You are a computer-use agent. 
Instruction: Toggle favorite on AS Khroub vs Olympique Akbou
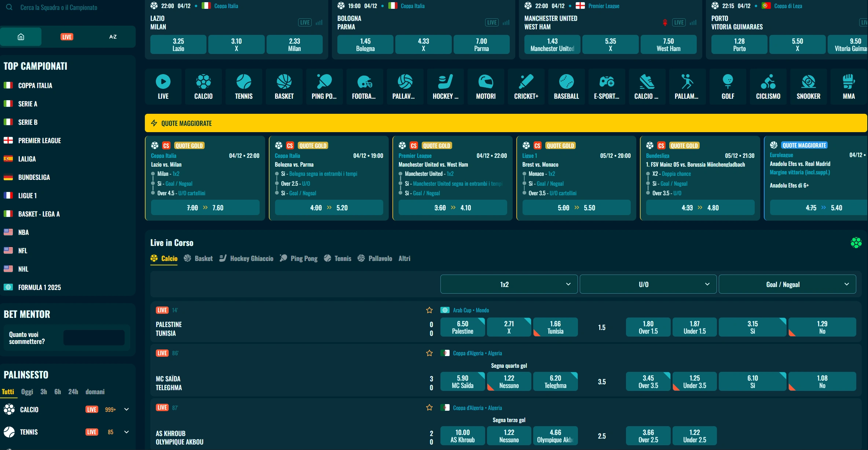[429, 407]
